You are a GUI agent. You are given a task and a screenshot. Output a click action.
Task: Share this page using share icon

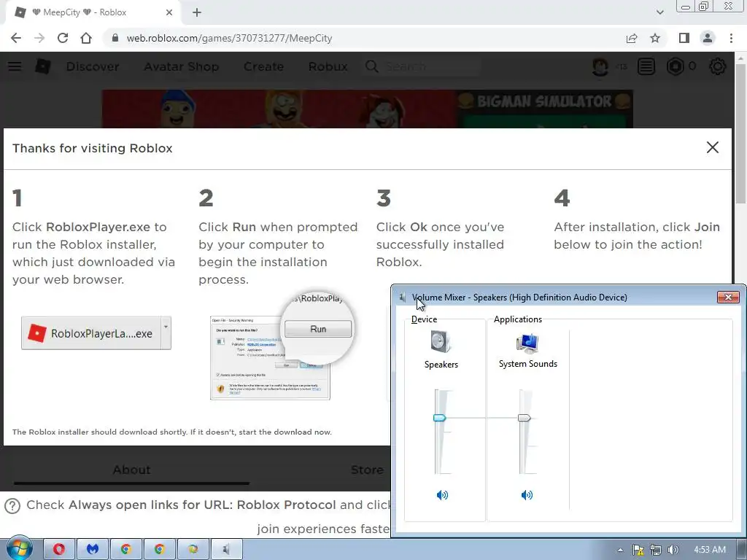click(x=632, y=38)
